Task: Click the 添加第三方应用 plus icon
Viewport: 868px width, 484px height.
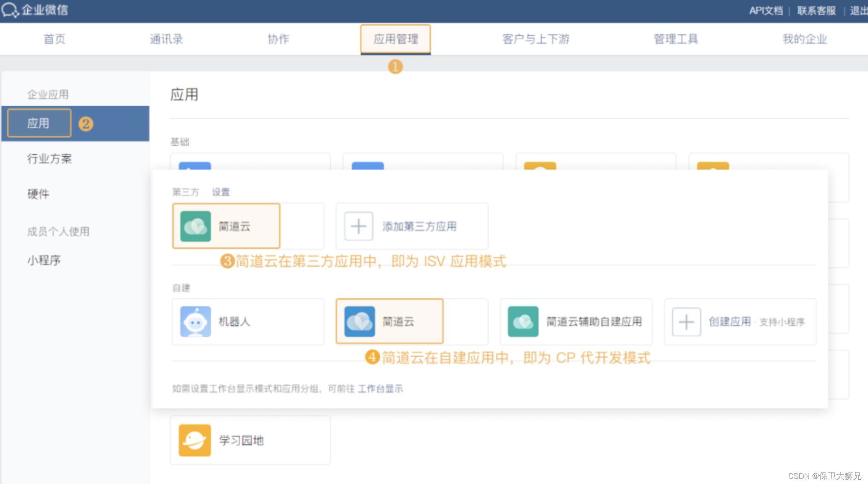Action: coord(358,226)
